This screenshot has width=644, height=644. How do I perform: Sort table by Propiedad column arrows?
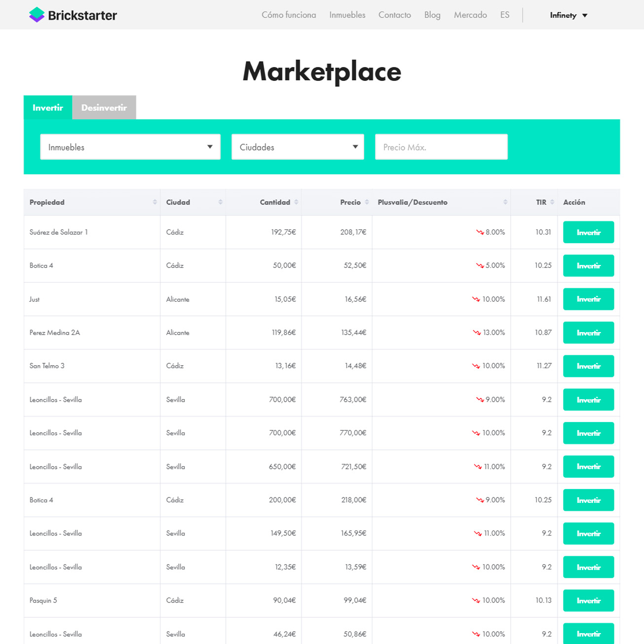154,202
